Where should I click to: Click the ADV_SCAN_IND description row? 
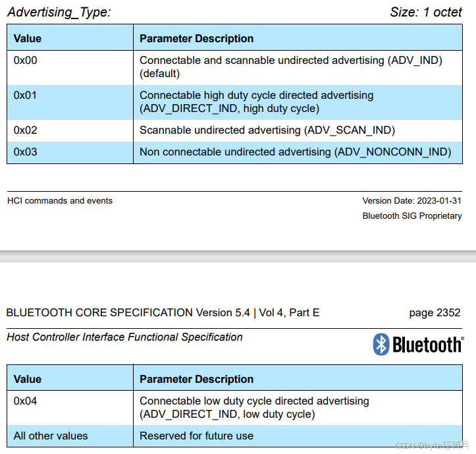click(267, 130)
